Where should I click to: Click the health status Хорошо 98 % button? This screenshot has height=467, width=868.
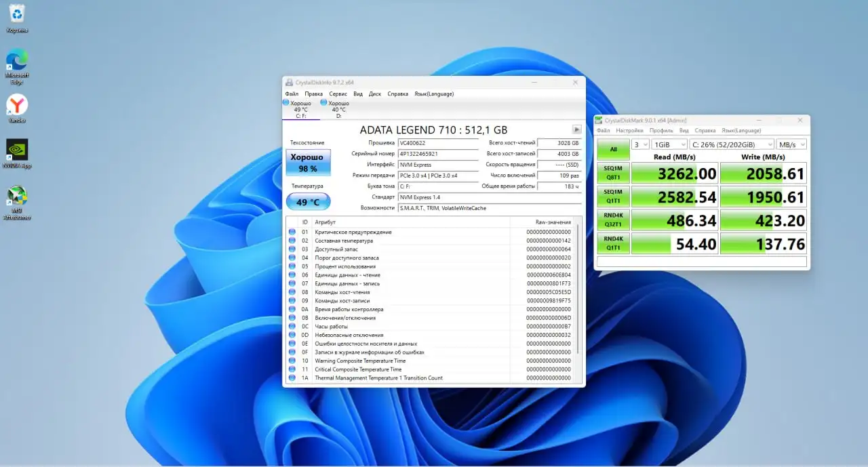coord(308,163)
